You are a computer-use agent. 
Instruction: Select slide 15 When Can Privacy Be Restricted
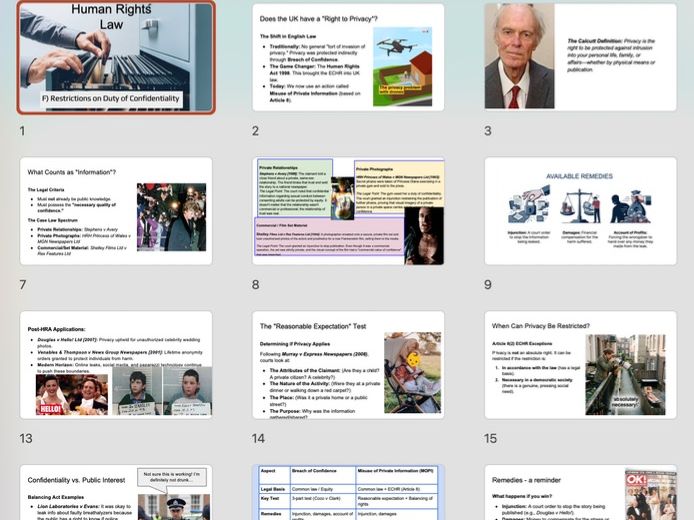[580, 365]
